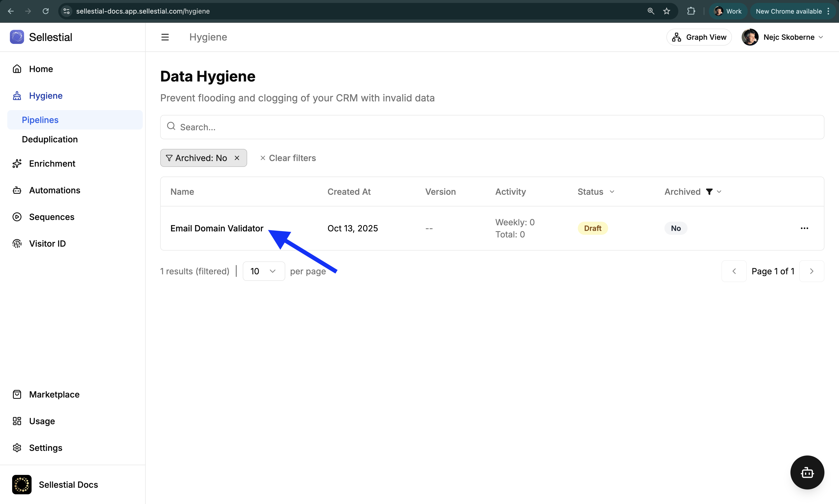839x504 pixels.
Task: Open the row actions ellipsis menu
Action: [805, 228]
